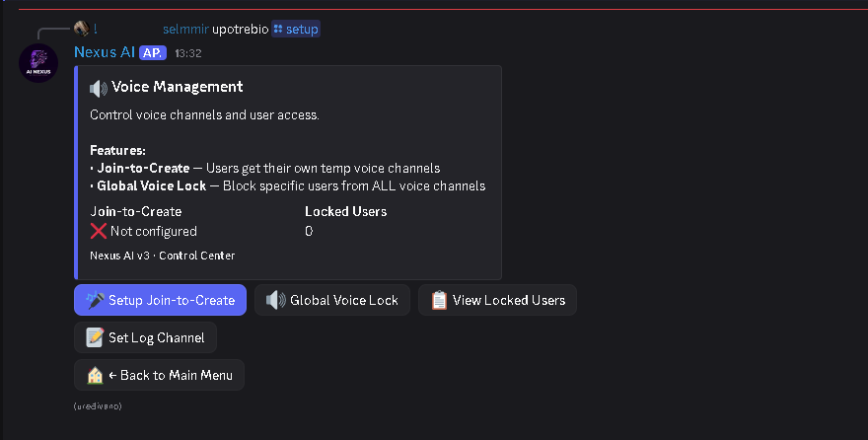Click the speaker icon on Global Voice Lock
The width and height of the screenshot is (868, 440).
click(275, 300)
